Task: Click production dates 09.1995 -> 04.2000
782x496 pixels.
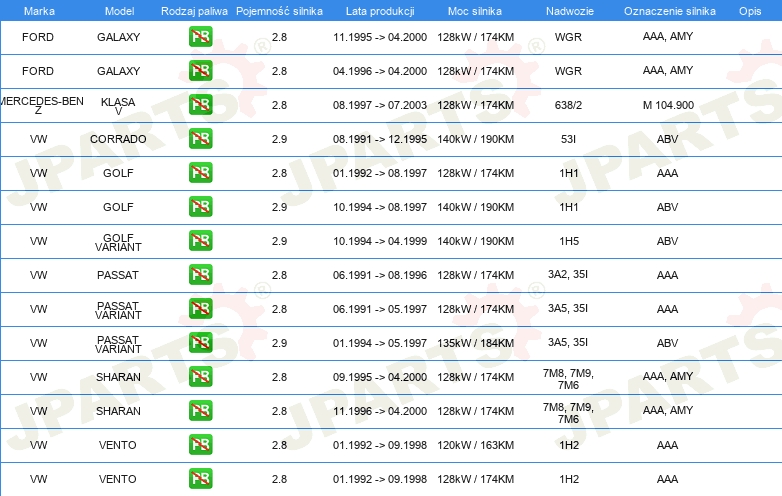Action: point(380,377)
